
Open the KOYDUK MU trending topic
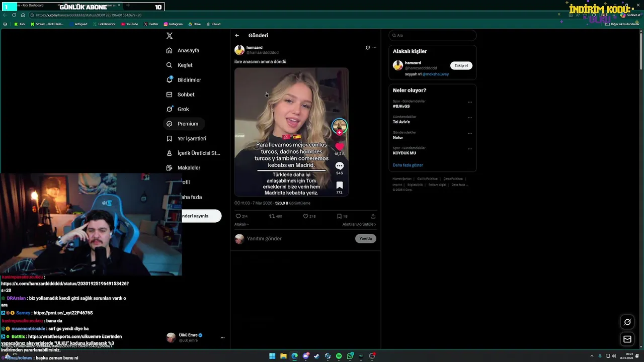(405, 153)
